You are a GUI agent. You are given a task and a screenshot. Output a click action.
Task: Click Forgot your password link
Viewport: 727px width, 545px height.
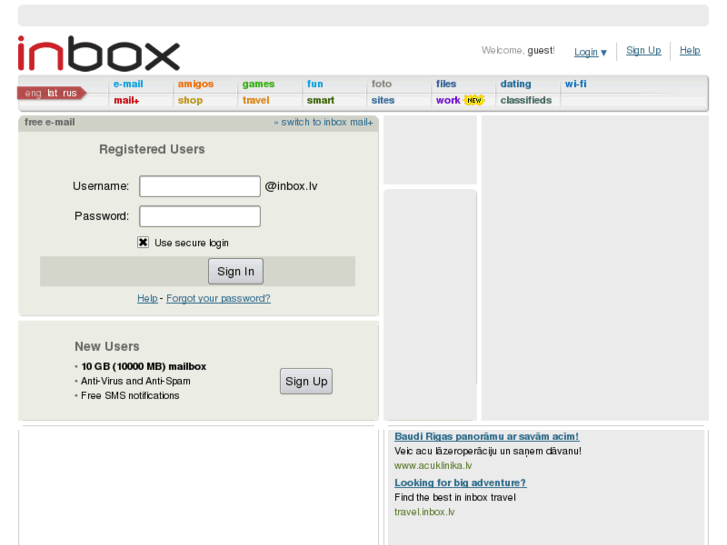click(x=218, y=298)
